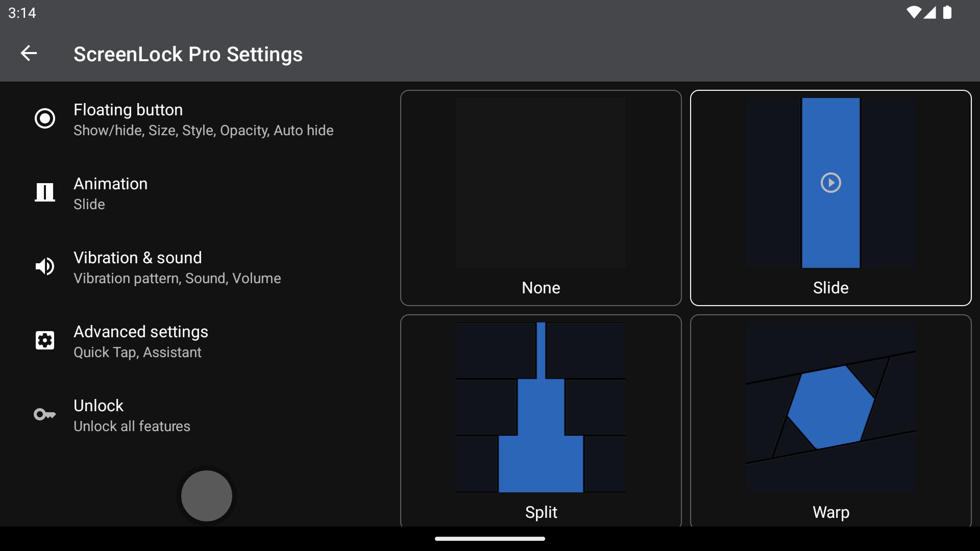Click the Animation curtain icon
The width and height of the screenshot is (980, 551).
(45, 192)
